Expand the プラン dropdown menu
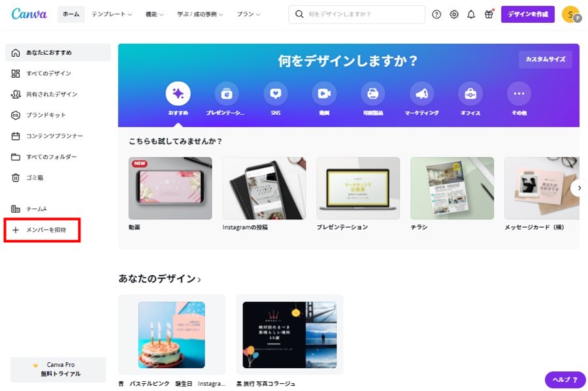Image resolution: width=588 pixels, height=391 pixels. click(248, 14)
